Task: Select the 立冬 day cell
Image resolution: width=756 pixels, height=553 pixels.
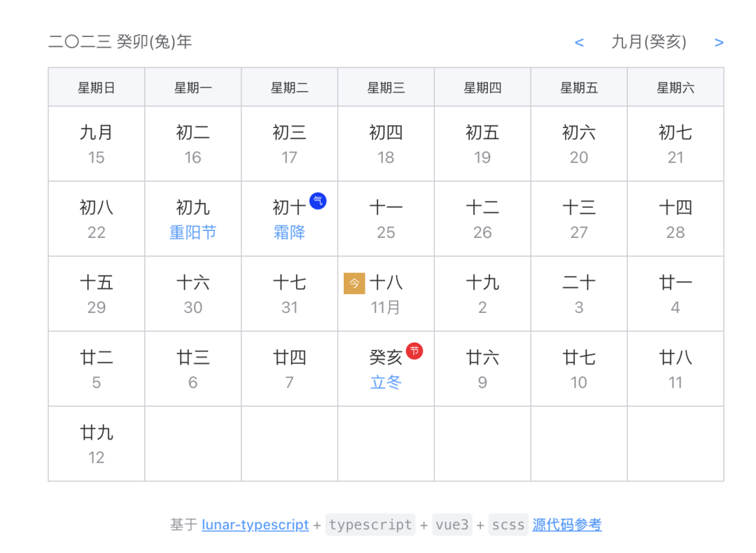Action: coord(386,369)
